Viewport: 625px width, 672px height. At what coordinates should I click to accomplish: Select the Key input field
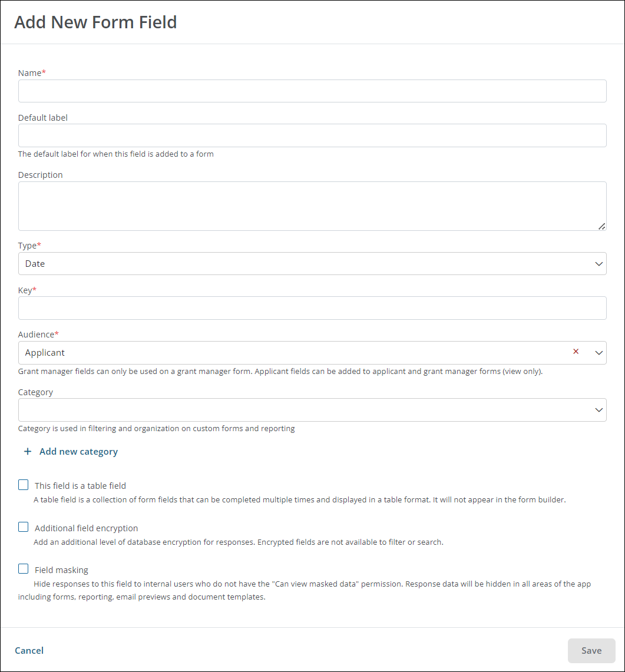(312, 308)
